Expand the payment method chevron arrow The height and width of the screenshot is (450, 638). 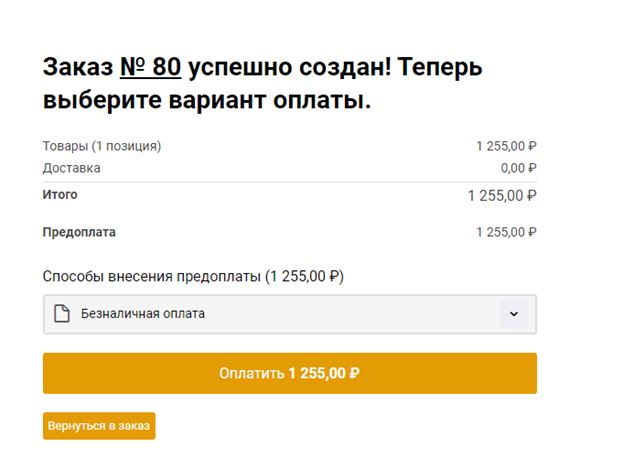[x=514, y=314]
